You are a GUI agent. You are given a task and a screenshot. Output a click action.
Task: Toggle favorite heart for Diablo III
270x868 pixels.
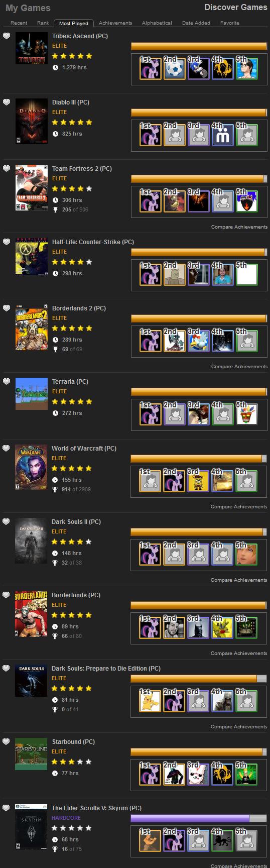[x=7, y=102]
